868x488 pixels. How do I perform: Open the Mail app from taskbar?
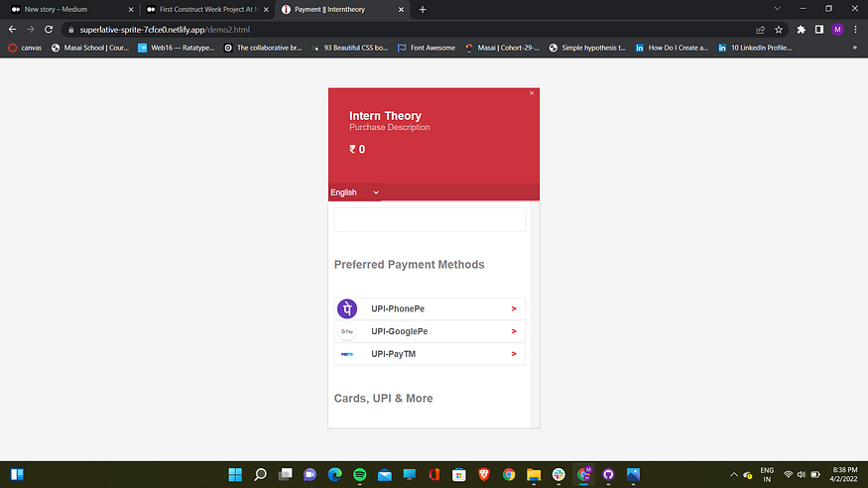[385, 475]
